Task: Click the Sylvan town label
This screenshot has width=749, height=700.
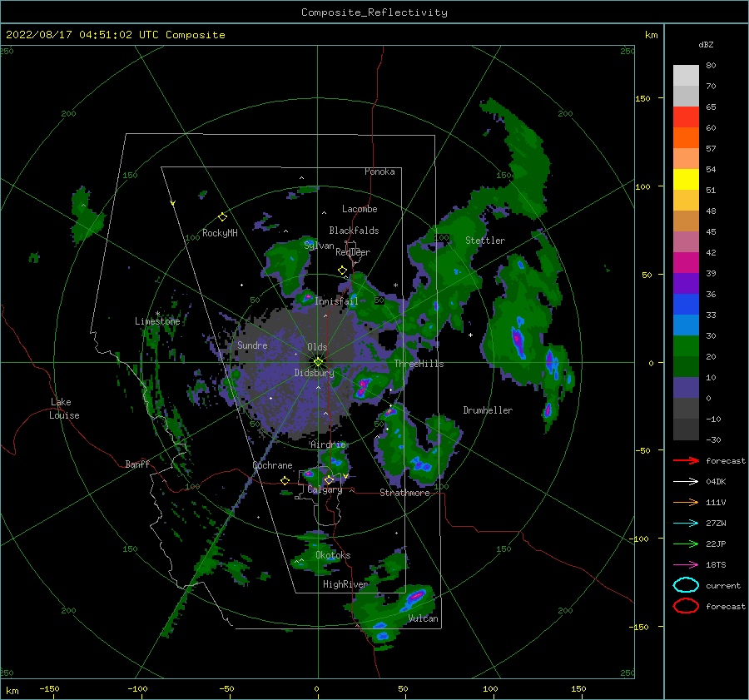Action: (319, 246)
